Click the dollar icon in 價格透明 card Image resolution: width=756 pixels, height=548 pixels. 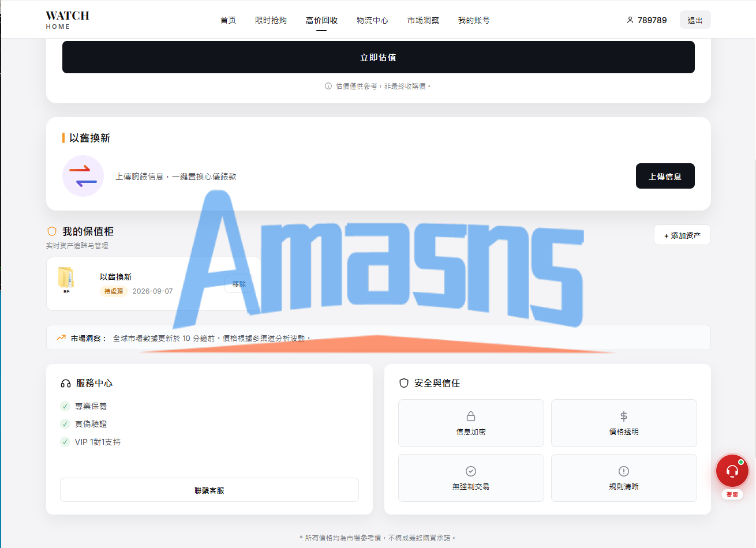coord(624,416)
